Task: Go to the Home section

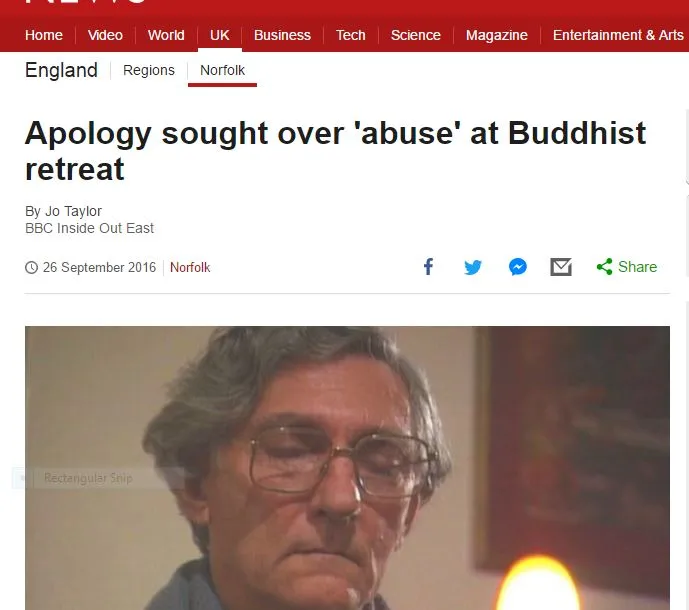Action: pos(44,35)
